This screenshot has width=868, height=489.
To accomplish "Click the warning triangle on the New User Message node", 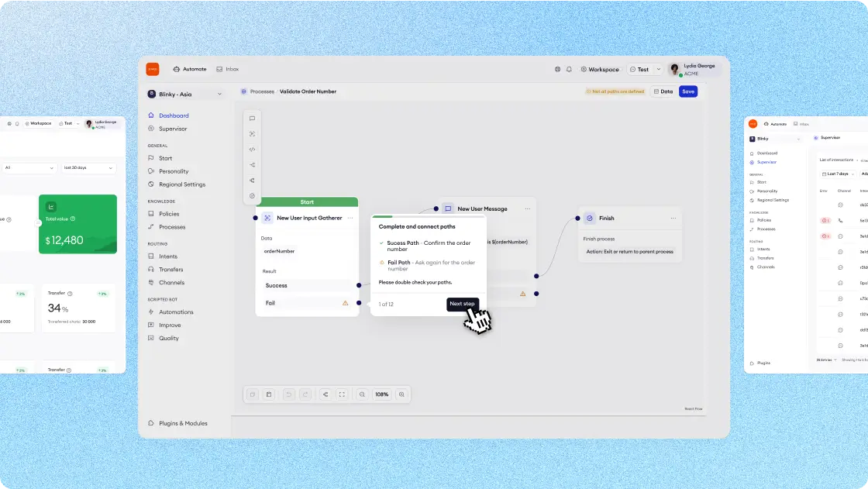I will 522,294.
